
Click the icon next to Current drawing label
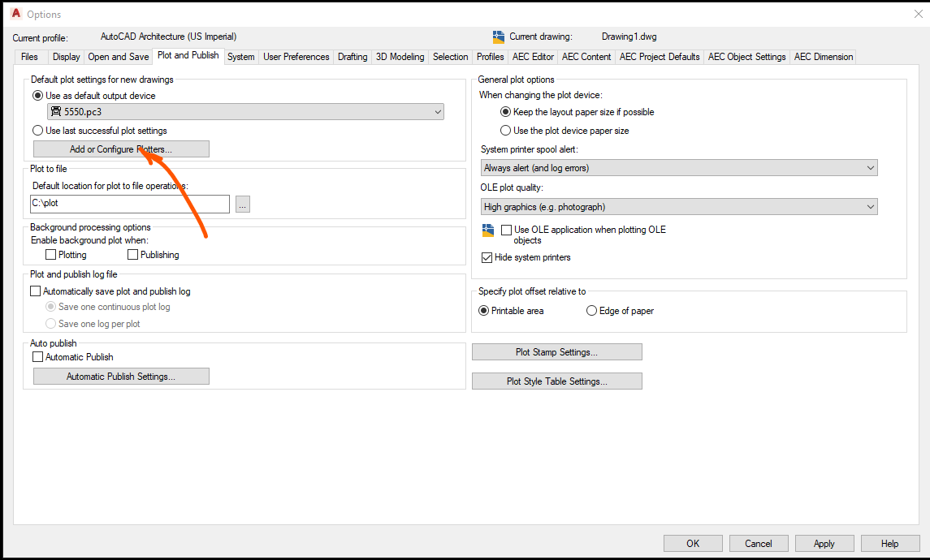coord(498,37)
